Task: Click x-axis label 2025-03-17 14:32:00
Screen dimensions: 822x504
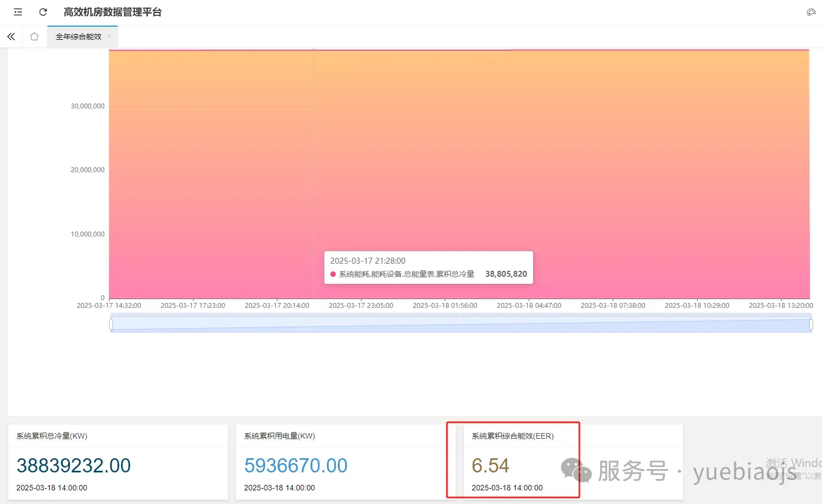Action: 109,306
